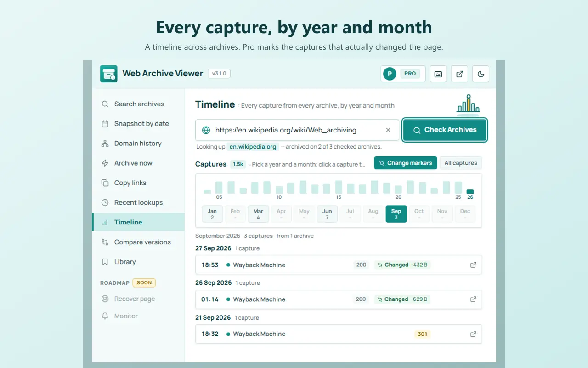Click the en.wikipedia.org domain chip

click(x=253, y=147)
